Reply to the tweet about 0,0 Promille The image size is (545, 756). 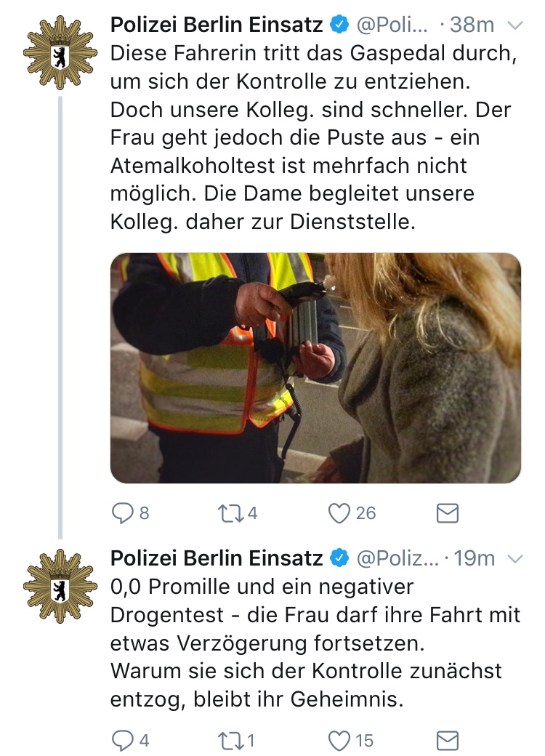tap(122, 741)
